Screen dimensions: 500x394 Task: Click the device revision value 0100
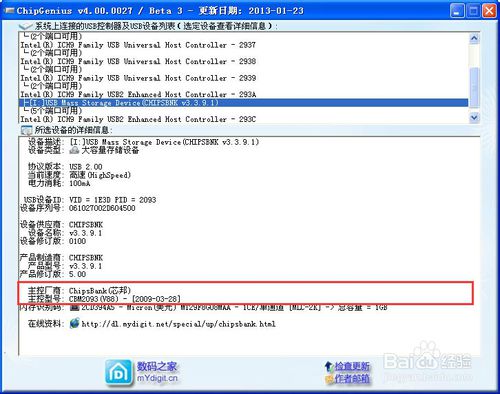pyautogui.click(x=77, y=241)
